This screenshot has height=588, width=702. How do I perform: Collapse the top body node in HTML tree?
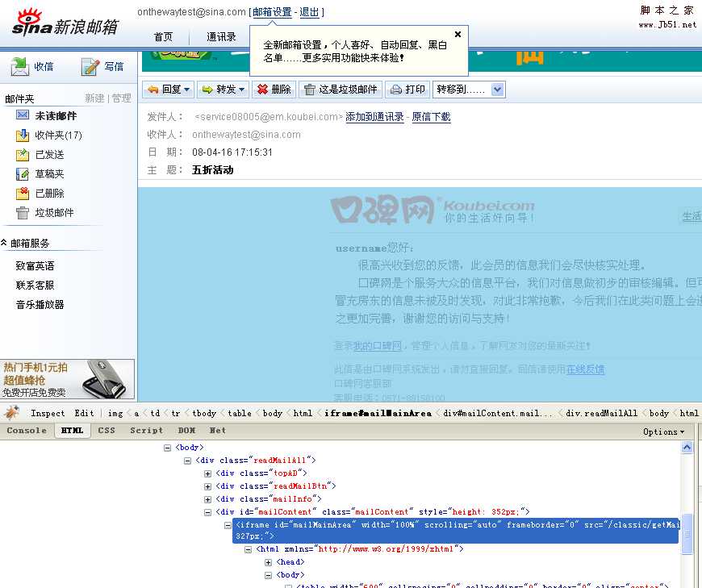[x=168, y=448]
